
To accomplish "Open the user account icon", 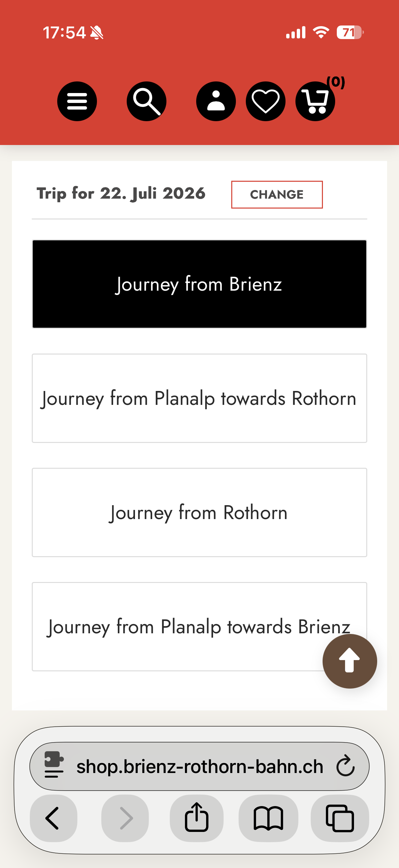I will click(216, 101).
